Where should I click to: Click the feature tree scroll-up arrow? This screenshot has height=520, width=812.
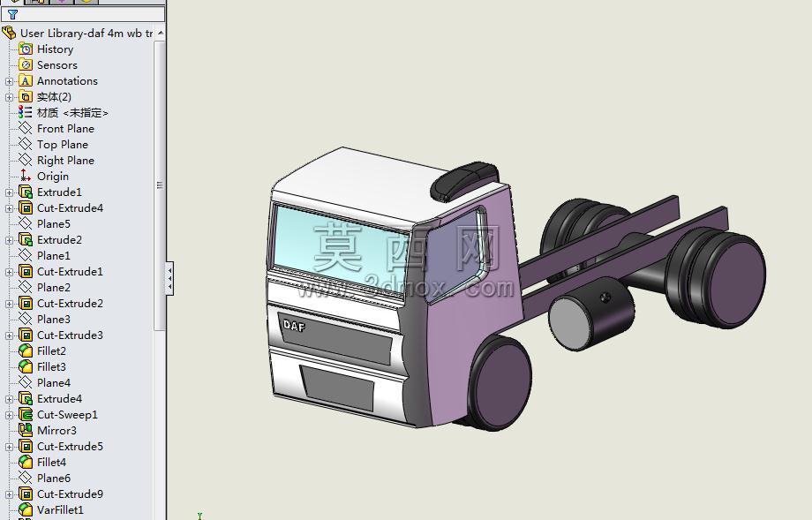(x=161, y=34)
